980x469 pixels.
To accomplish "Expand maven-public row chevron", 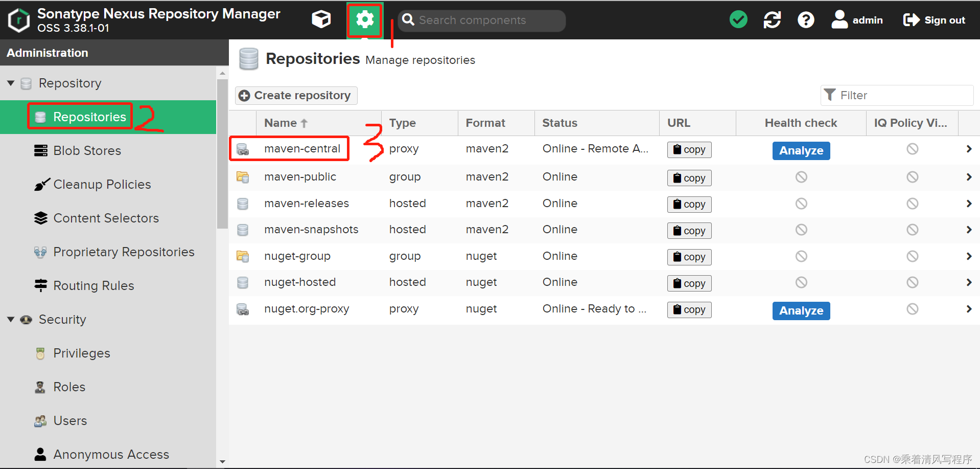I will click(969, 177).
